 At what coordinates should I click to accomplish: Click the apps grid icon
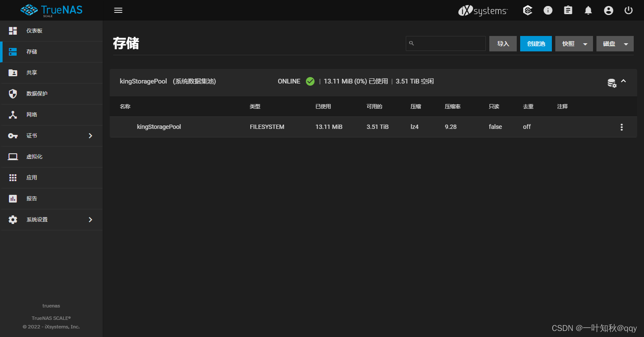click(x=13, y=178)
